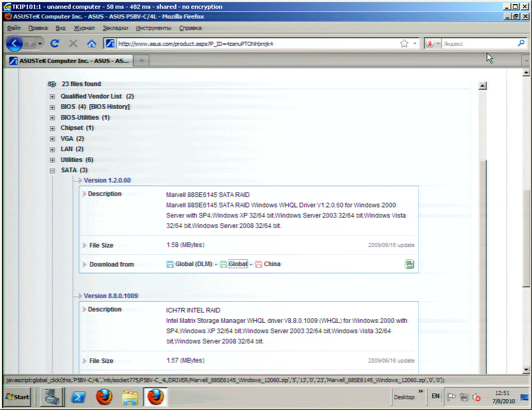Click the green Global download disk icon

tap(224, 264)
